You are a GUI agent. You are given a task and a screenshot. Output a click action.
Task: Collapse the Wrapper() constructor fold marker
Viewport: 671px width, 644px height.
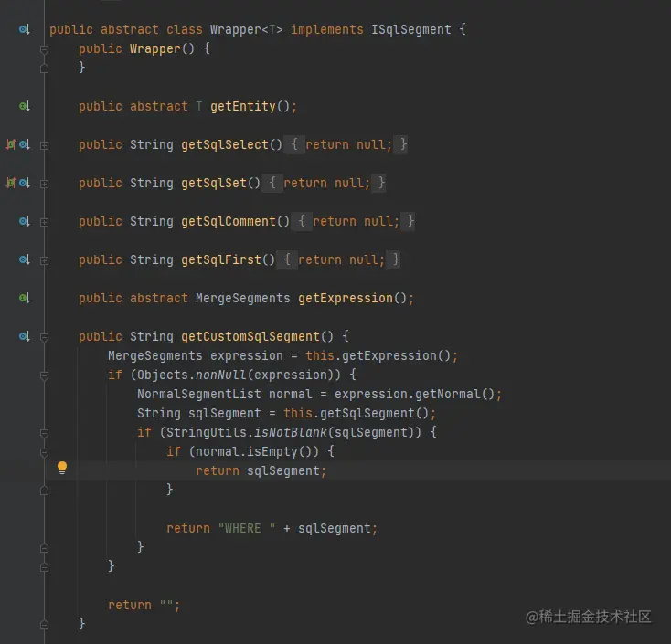44,49
